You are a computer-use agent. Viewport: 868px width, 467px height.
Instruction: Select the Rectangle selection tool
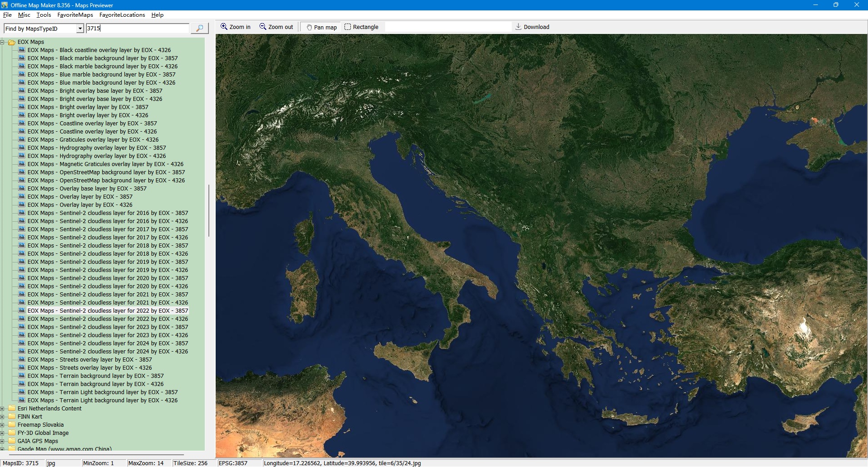tap(361, 27)
